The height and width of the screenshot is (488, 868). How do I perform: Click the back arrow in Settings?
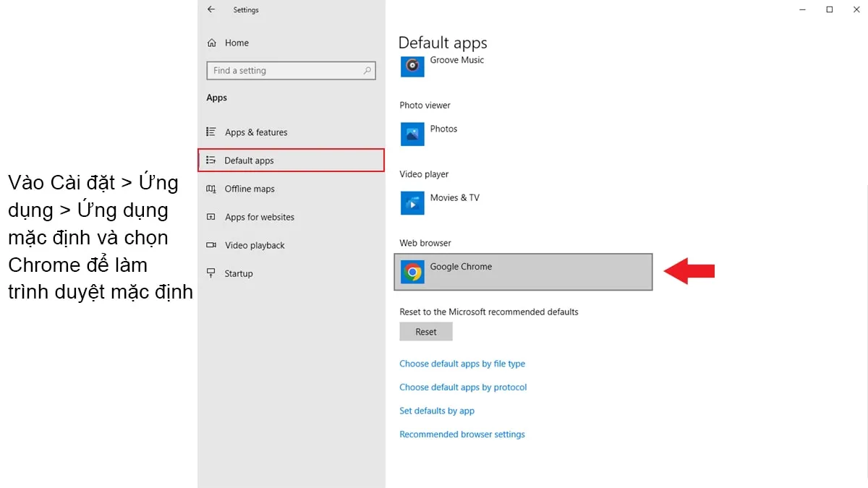pyautogui.click(x=210, y=9)
